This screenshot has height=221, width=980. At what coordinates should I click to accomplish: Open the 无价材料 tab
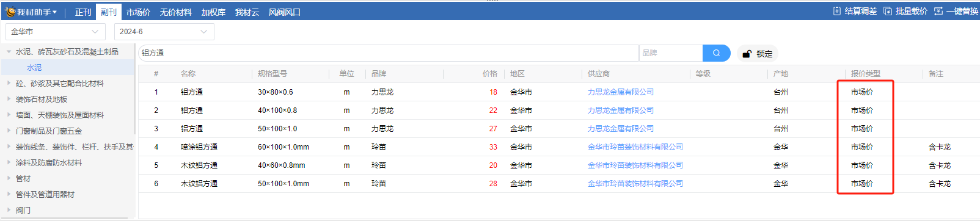pyautogui.click(x=175, y=12)
